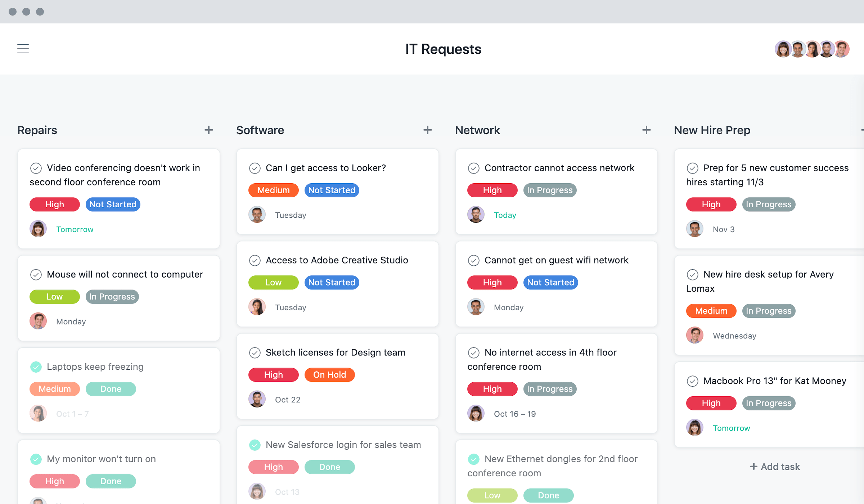
Task: Click Wednesday due date on Avery Lomax card
Action: click(734, 336)
